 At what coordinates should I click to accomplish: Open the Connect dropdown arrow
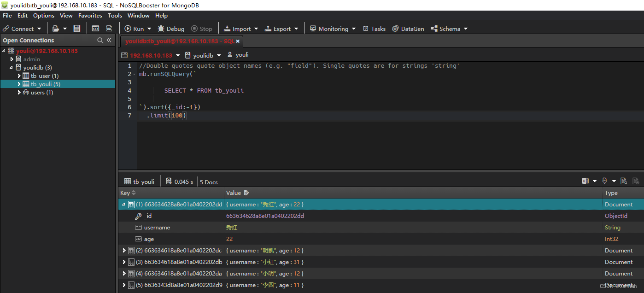40,29
